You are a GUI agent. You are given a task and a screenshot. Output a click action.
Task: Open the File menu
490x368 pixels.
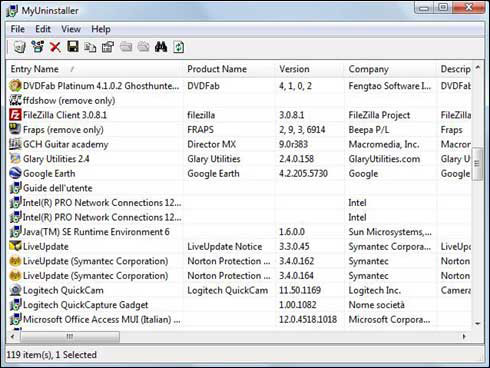pos(18,29)
